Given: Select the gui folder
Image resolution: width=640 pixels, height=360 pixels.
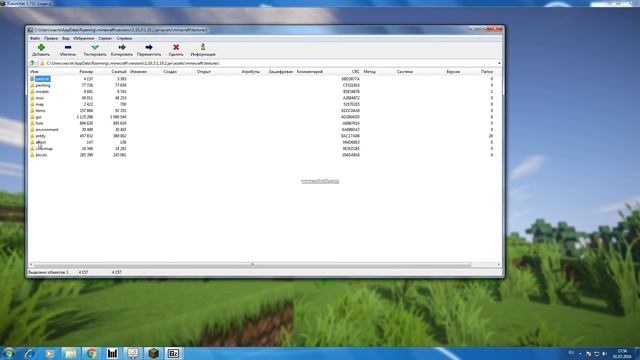Looking at the screenshot, I should pyautogui.click(x=38, y=117).
